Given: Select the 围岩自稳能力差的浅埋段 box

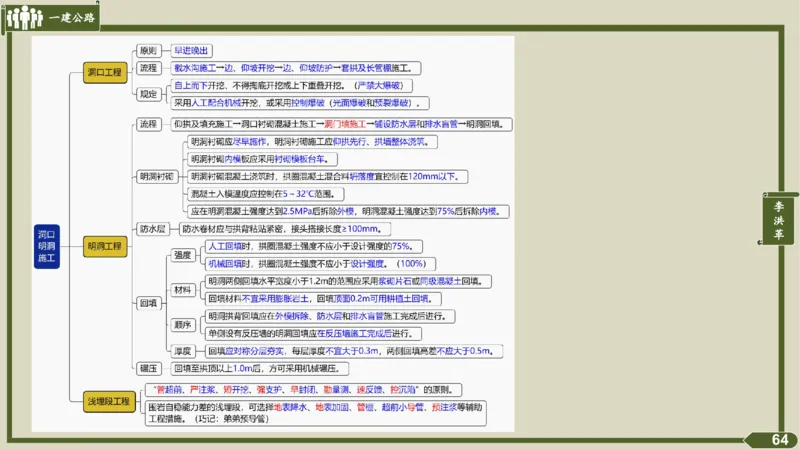Looking at the screenshot, I should [x=316, y=413].
